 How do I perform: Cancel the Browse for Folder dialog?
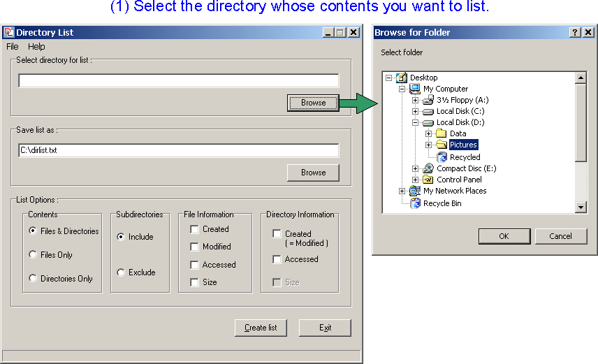[560, 236]
